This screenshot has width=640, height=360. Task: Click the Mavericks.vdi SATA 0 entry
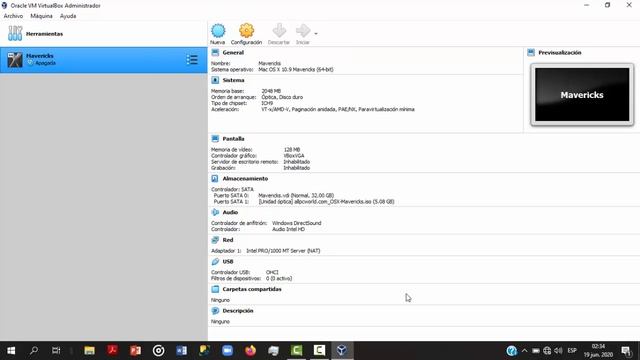296,196
